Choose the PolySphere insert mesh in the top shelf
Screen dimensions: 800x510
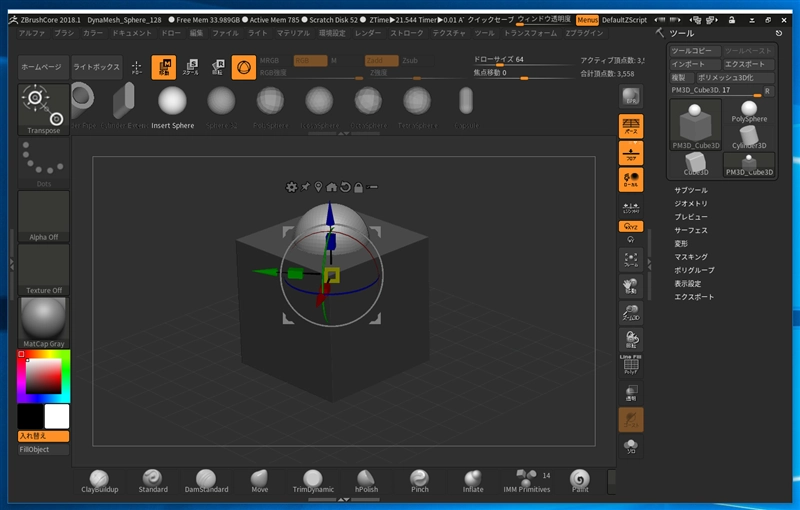270,108
